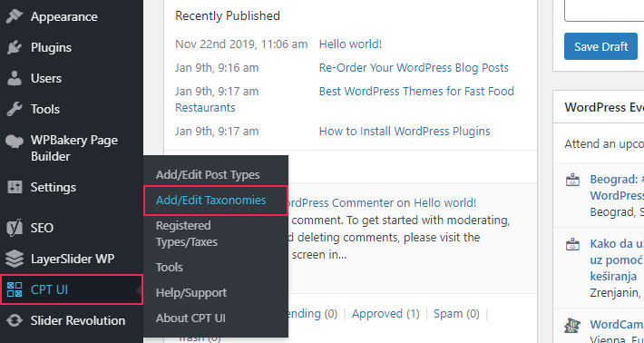Open LayerSlider WP menu

[x=72, y=260]
